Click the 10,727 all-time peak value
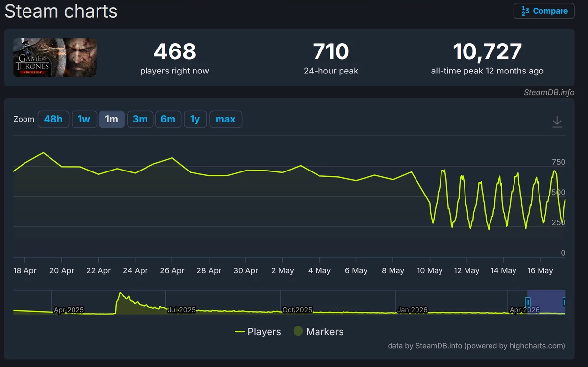588x367 pixels. (488, 51)
